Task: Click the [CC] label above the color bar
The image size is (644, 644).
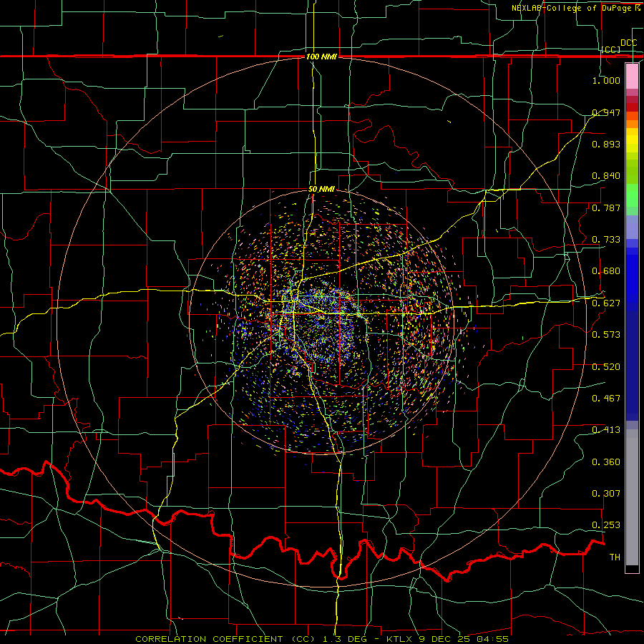Action: (x=611, y=49)
